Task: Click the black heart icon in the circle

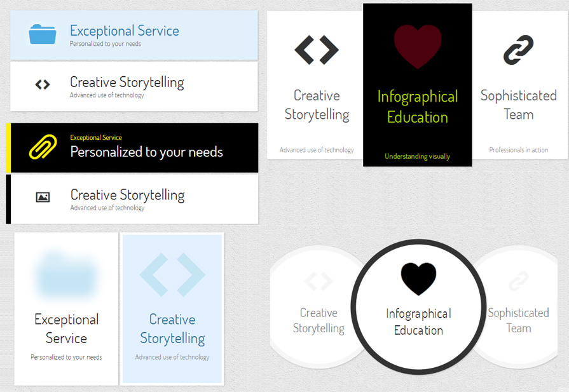Action: (x=418, y=278)
